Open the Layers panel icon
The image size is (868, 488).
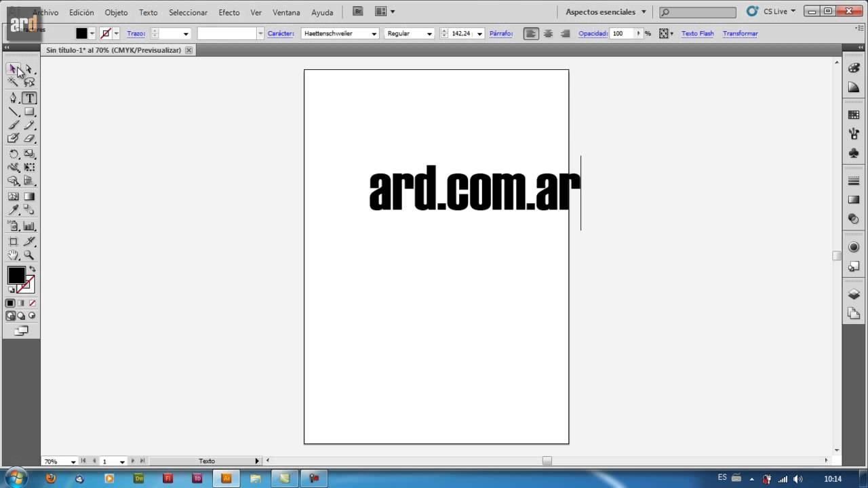[x=854, y=295]
